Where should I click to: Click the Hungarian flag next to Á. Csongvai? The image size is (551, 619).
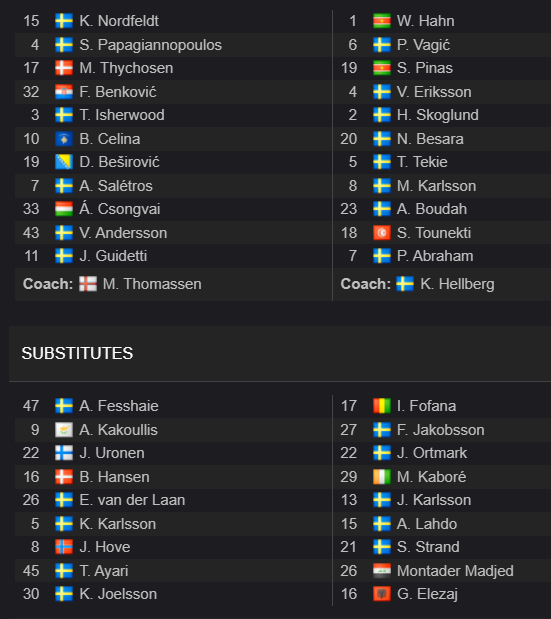[64, 209]
